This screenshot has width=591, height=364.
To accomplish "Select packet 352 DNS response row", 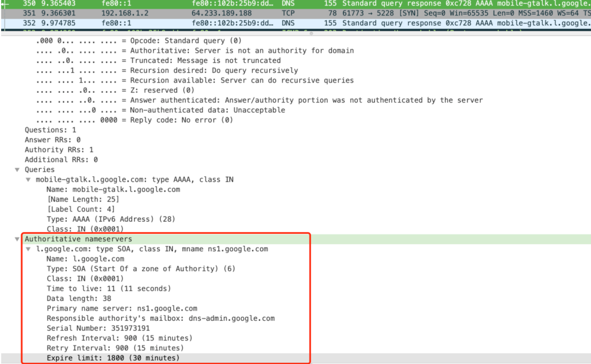I will click(x=296, y=23).
